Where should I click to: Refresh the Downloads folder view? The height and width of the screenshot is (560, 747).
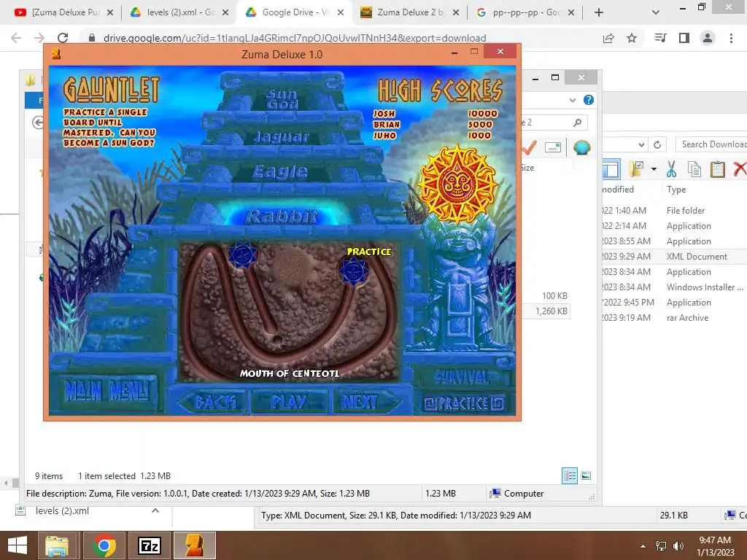click(657, 145)
